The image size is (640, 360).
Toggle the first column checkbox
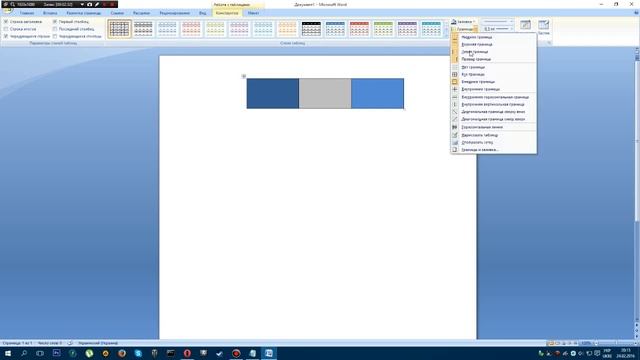55,22
